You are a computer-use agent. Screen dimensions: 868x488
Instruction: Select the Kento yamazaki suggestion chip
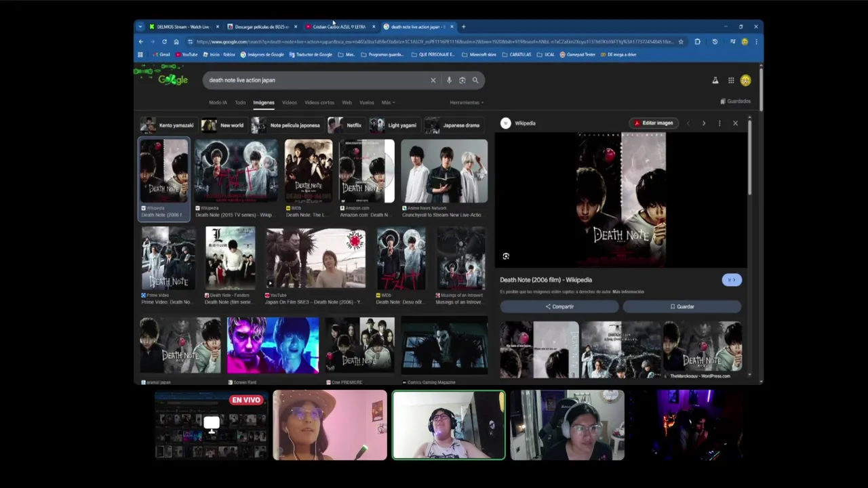[168, 125]
